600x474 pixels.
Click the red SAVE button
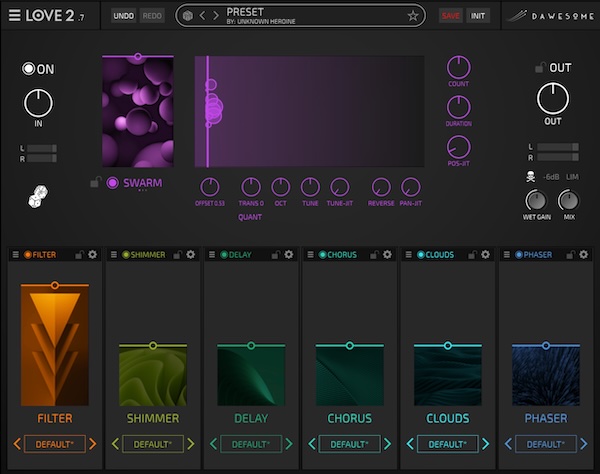tap(450, 16)
